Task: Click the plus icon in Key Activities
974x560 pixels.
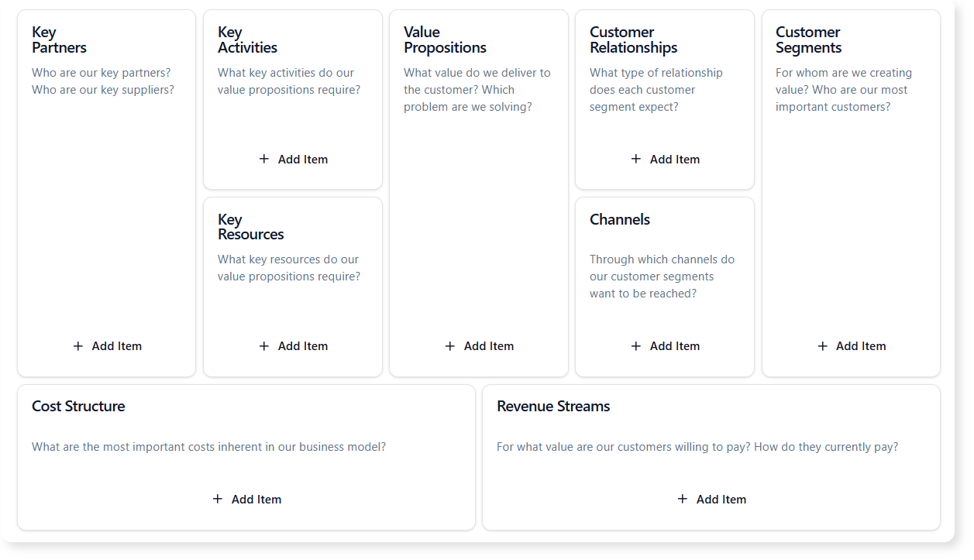Action: coord(263,159)
